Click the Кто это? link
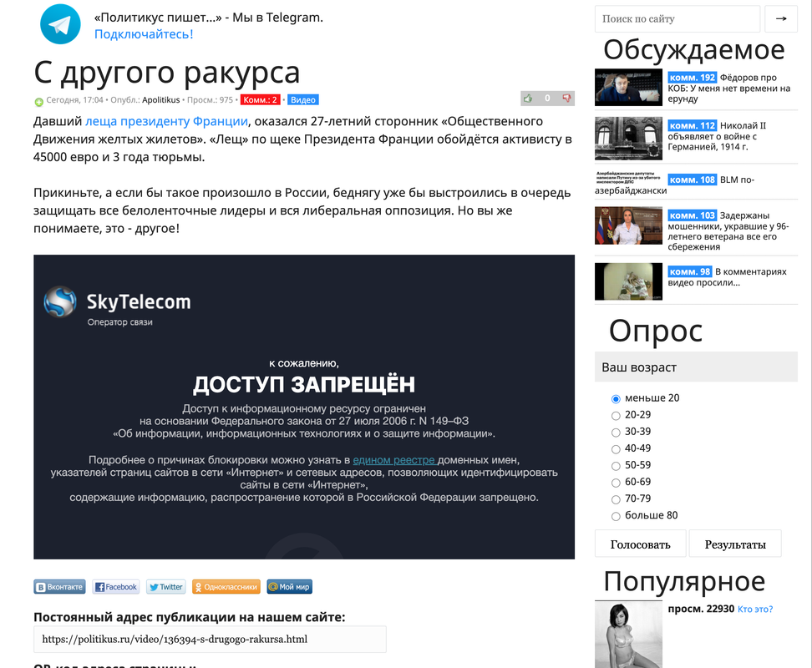 [x=755, y=609]
